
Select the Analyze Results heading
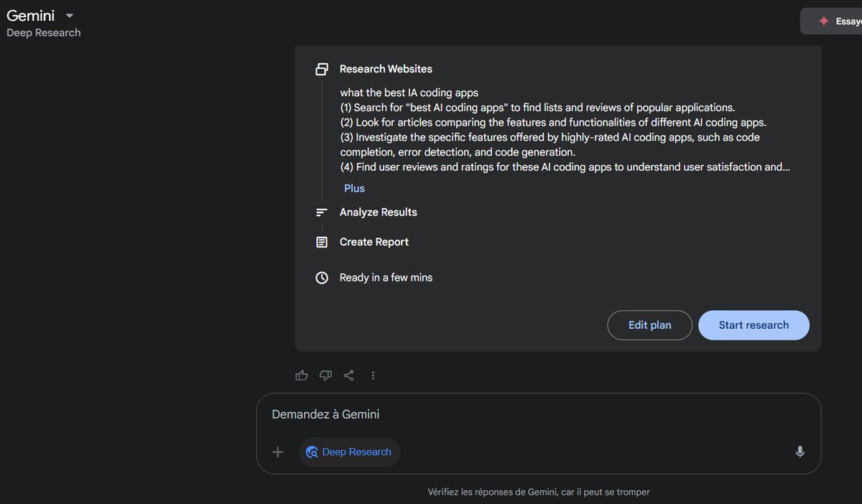[x=378, y=213]
